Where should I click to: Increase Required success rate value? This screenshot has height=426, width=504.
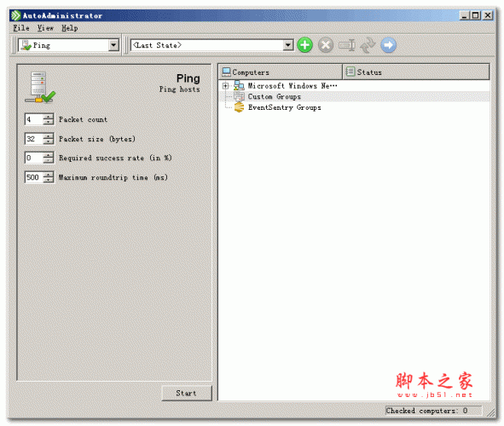point(49,155)
